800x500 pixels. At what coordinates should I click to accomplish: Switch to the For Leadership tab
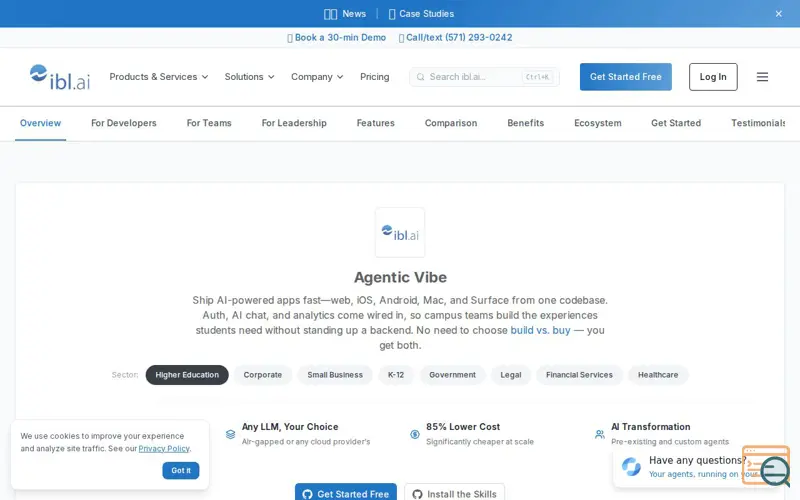[294, 123]
